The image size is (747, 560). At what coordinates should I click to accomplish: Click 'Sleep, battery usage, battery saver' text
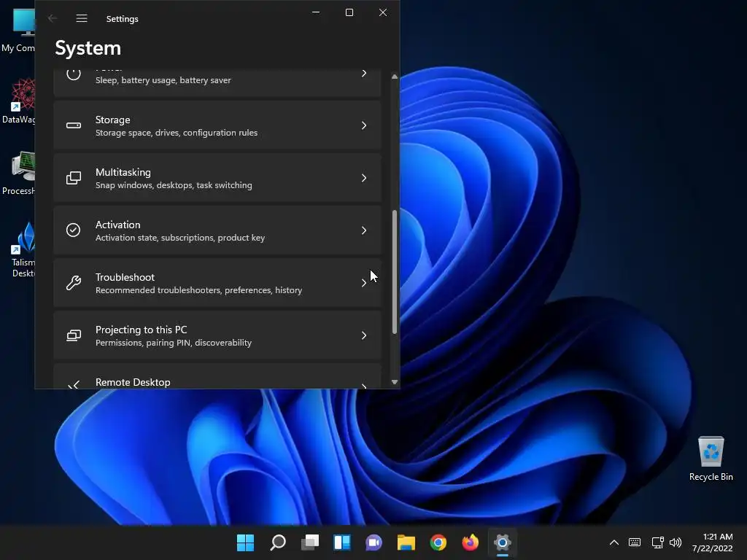(x=163, y=80)
